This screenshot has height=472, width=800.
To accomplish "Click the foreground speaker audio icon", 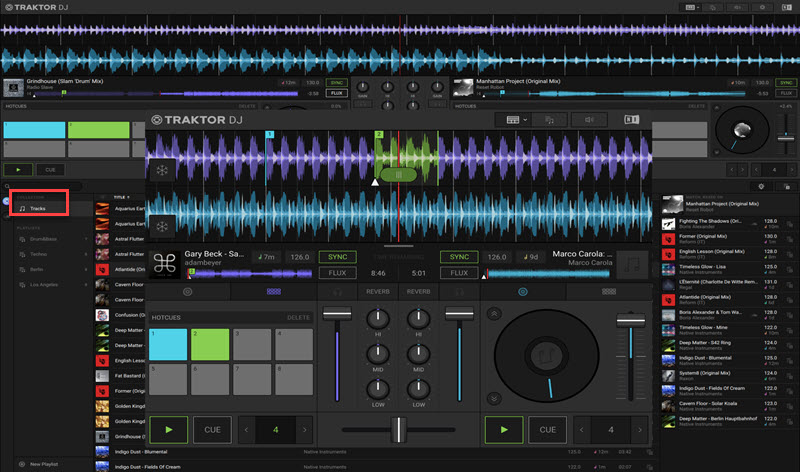I will (x=589, y=119).
